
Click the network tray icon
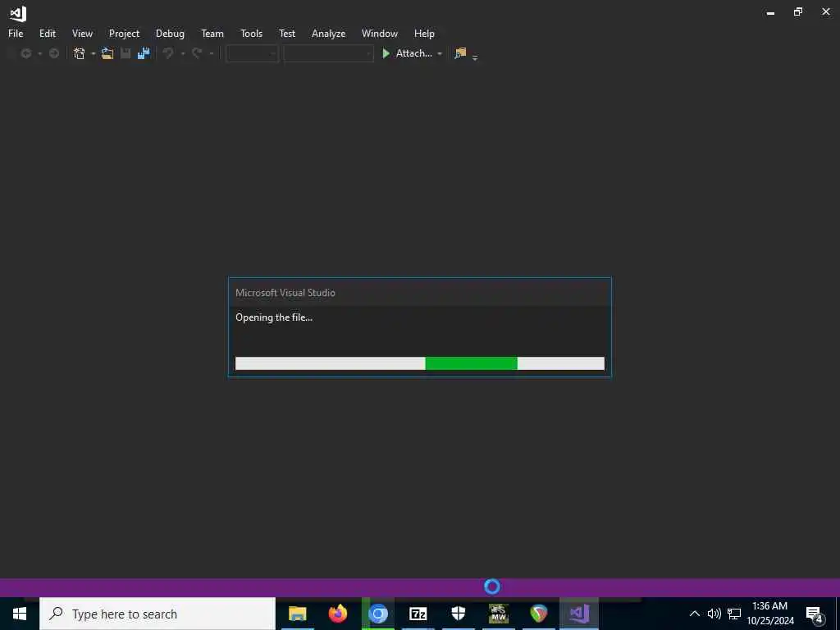click(734, 614)
